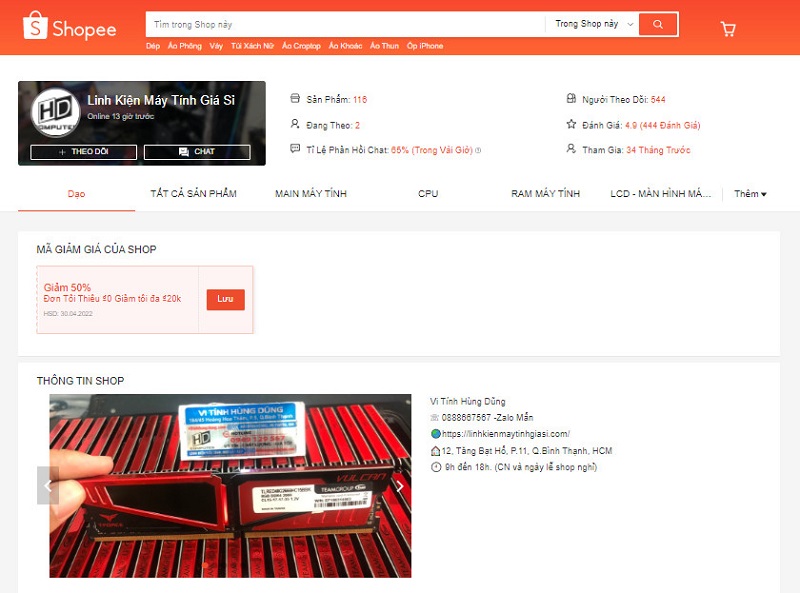Click the orange search magnifier button
The image size is (800, 593).
[657, 24]
